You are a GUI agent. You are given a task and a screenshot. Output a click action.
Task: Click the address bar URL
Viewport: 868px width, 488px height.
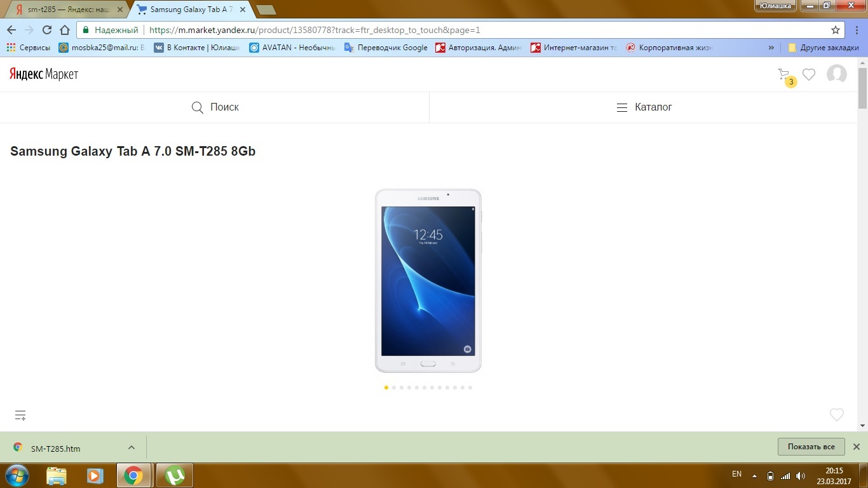point(315,30)
